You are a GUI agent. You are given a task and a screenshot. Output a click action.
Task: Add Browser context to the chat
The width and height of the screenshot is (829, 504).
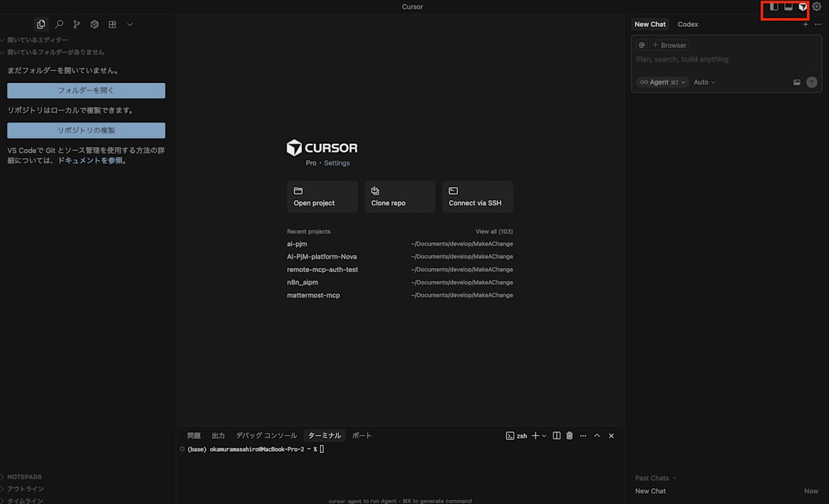[669, 45]
